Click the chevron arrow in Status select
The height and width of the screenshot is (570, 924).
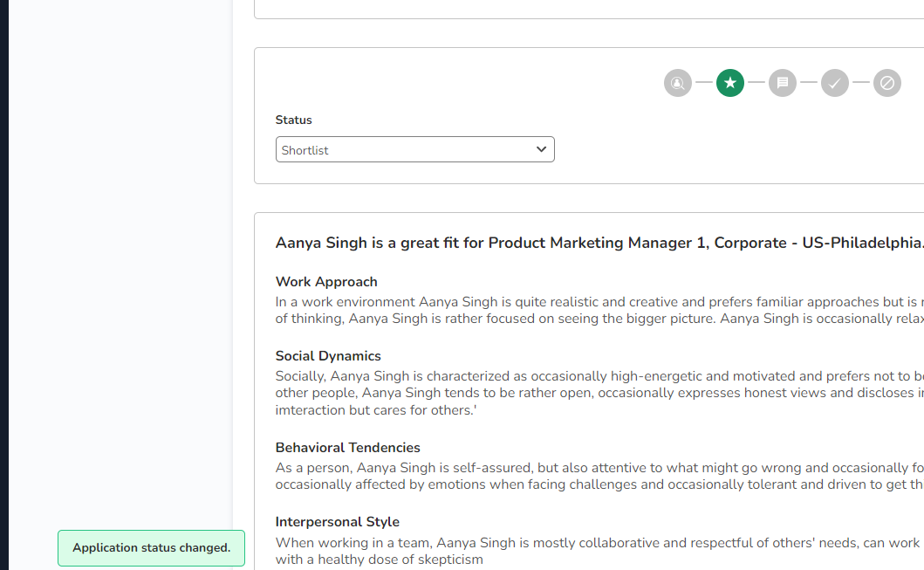point(541,149)
